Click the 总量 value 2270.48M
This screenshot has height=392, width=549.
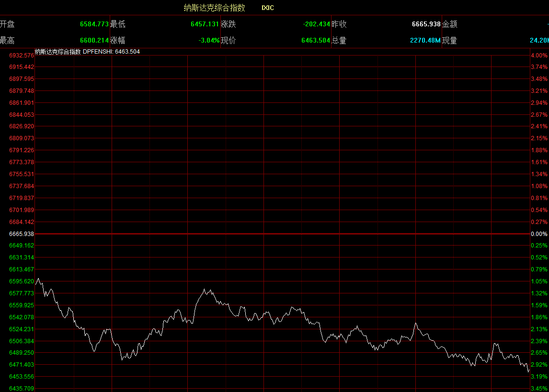[425, 41]
